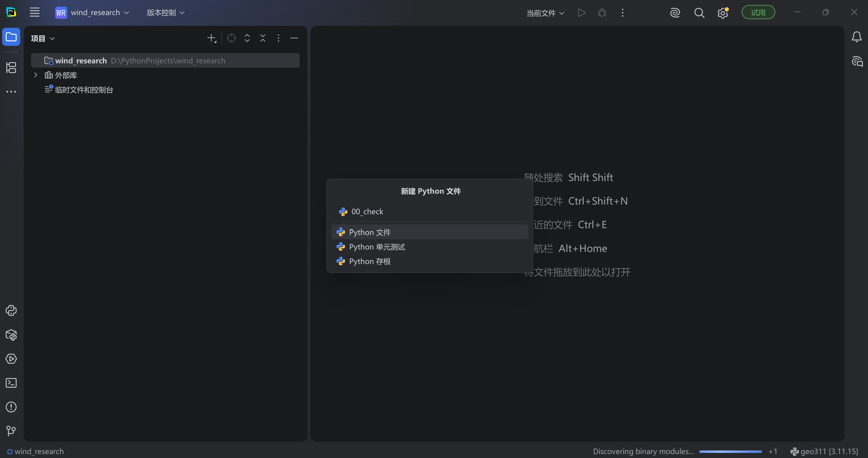Select the wind_research root folder
This screenshot has width=868, height=458.
(x=165, y=60)
